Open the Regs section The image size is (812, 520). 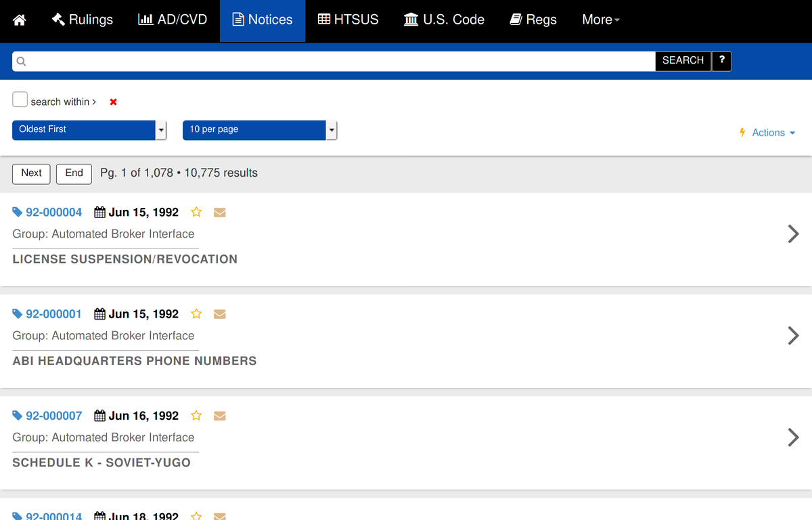(x=533, y=20)
